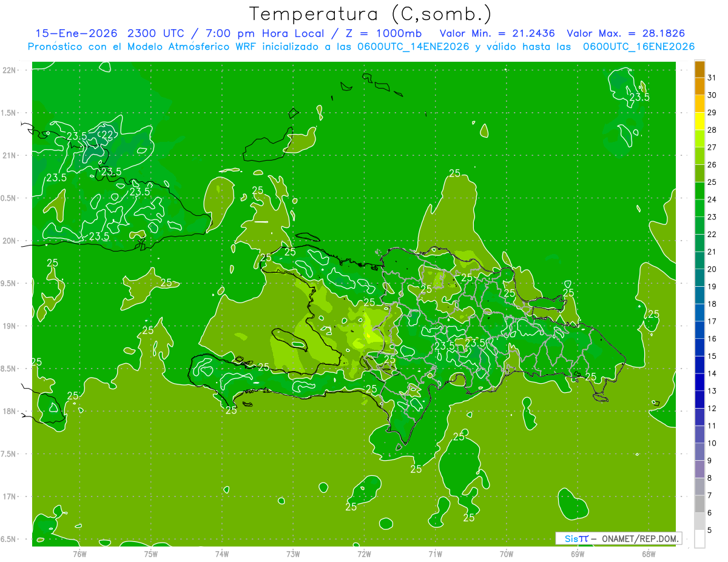Click latitude axis label '9.5N'

click(9, 283)
